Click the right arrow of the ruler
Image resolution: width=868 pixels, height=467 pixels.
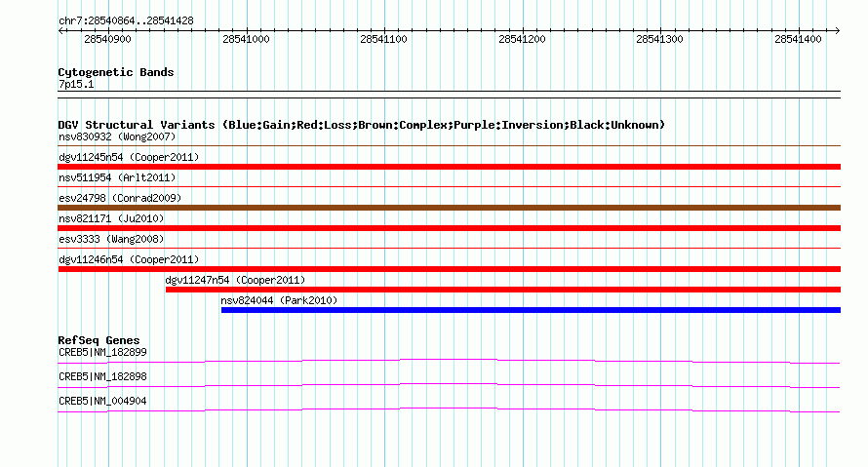pyautogui.click(x=837, y=31)
